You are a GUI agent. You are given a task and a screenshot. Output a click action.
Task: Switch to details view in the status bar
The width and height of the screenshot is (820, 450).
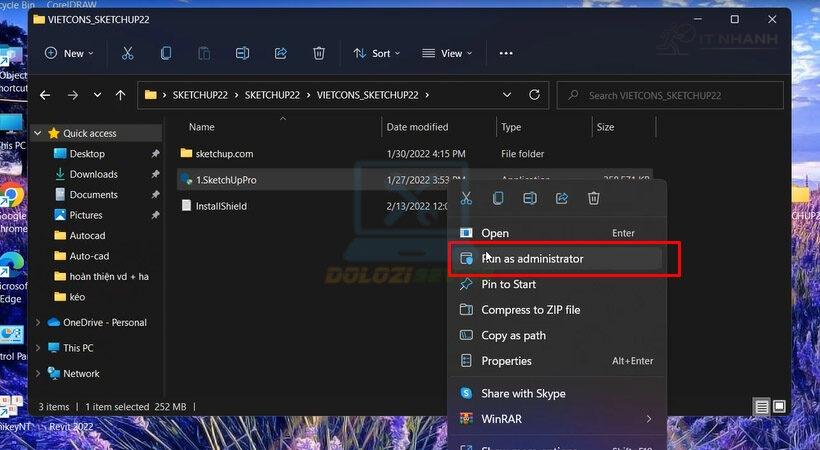click(x=762, y=407)
